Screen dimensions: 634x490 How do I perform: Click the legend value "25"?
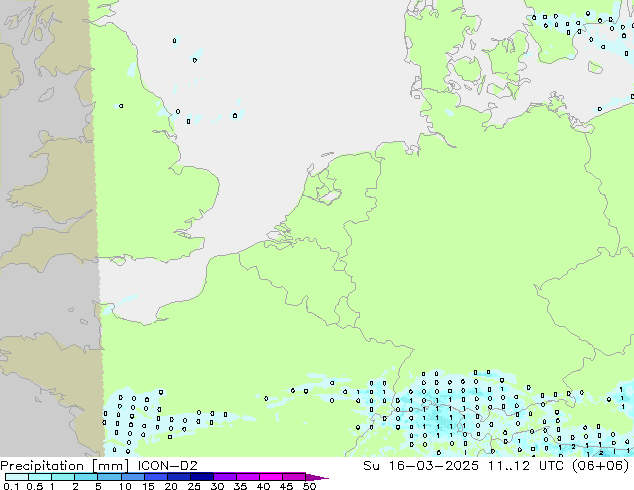pyautogui.click(x=194, y=486)
